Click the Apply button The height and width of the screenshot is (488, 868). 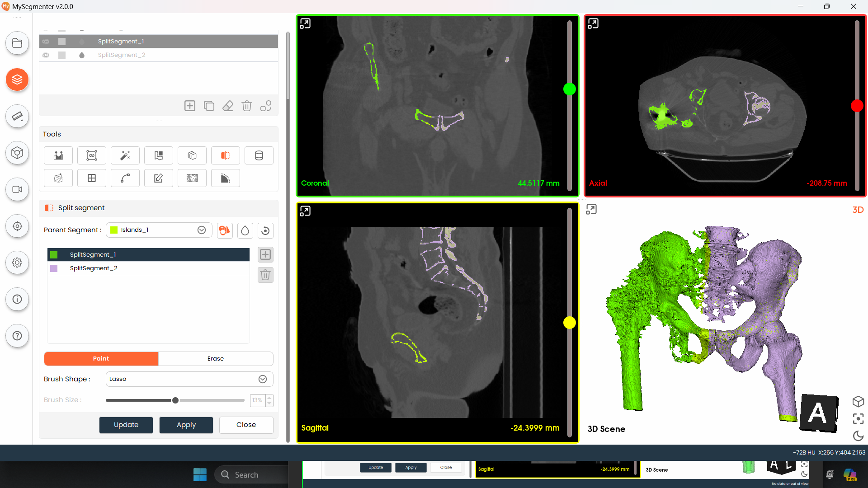[186, 425]
